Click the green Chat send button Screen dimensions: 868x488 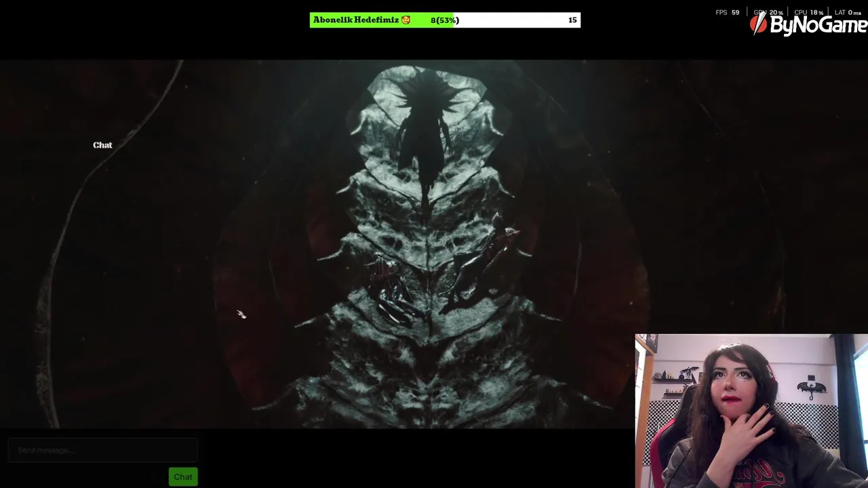[x=182, y=476]
